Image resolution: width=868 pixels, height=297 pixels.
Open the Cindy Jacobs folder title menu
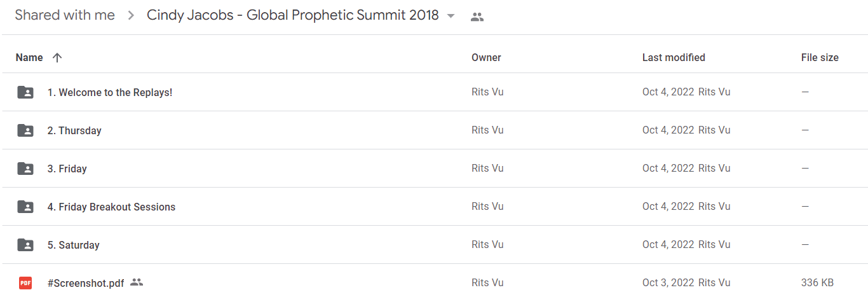293,15
